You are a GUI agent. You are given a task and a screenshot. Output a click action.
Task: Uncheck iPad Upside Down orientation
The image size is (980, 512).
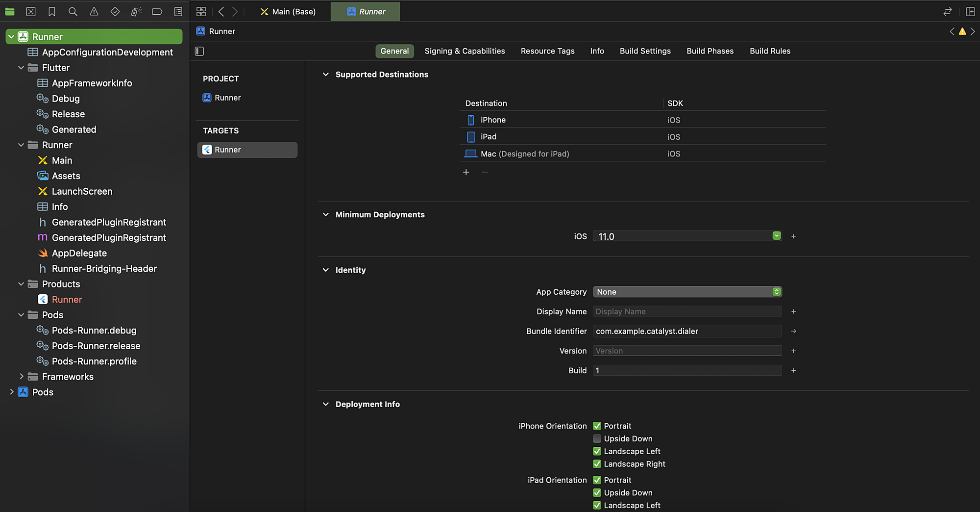pyautogui.click(x=597, y=493)
